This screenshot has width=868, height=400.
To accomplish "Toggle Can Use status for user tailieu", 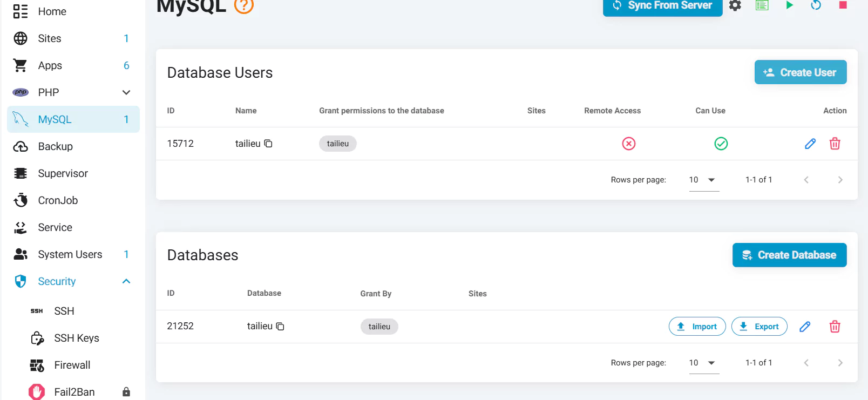I will click(x=721, y=144).
